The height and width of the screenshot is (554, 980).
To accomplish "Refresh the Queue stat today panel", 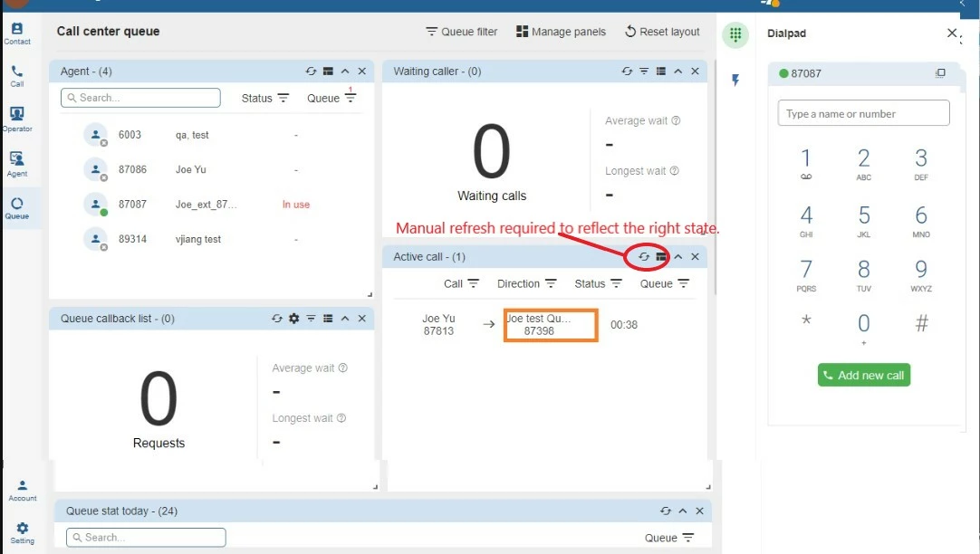I will 666,511.
